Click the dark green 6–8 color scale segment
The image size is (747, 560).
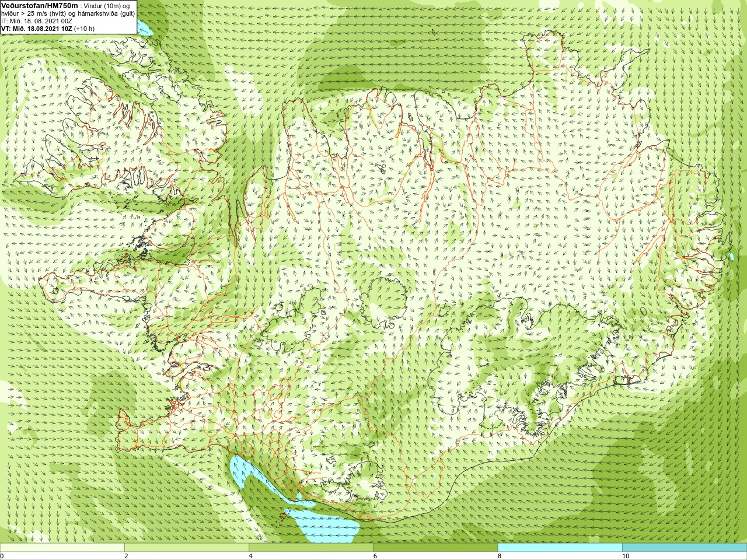[435, 548]
